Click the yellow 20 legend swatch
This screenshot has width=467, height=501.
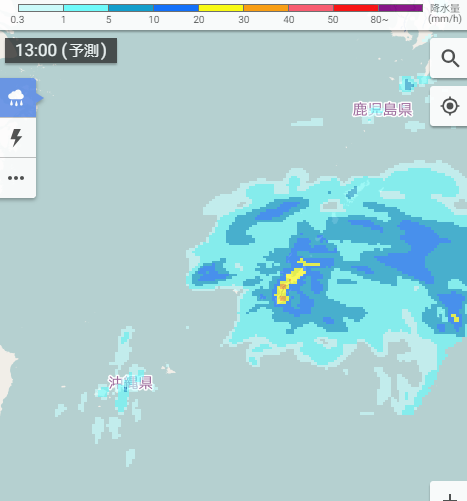click(221, 8)
